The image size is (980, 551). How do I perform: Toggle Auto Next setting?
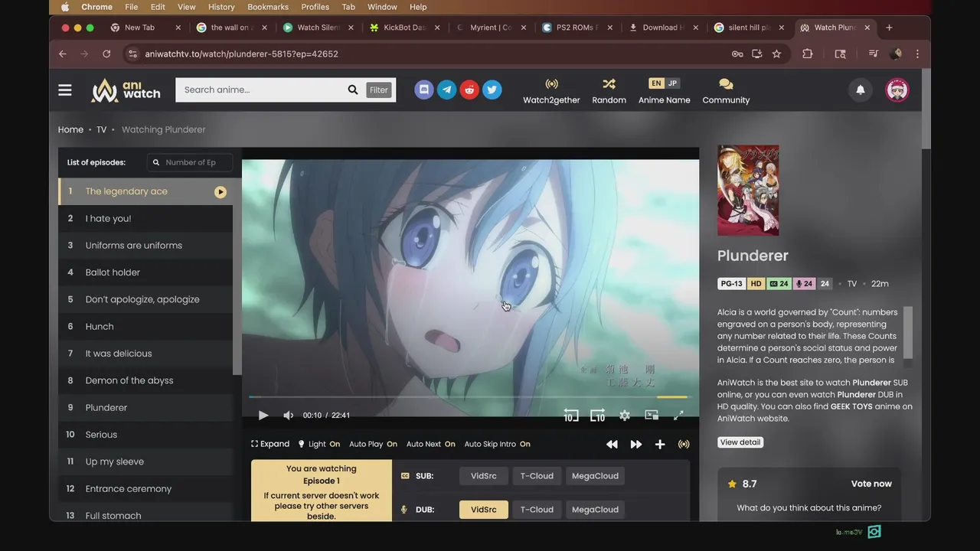[x=430, y=444]
